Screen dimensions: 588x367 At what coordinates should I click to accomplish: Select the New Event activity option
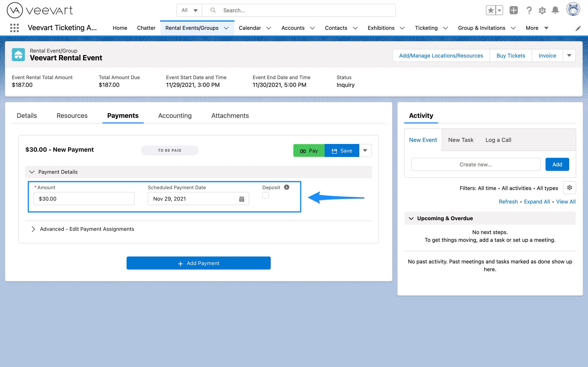click(423, 140)
